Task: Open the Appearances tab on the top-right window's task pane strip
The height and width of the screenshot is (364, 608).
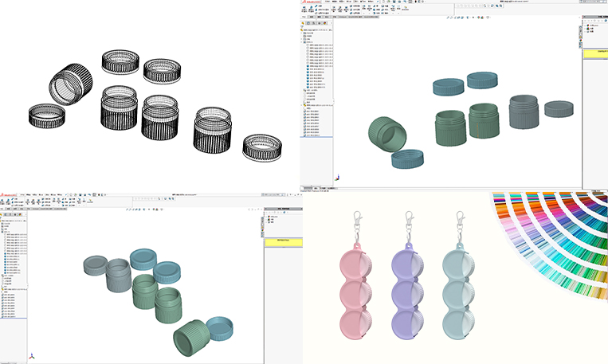Action: 580,40
